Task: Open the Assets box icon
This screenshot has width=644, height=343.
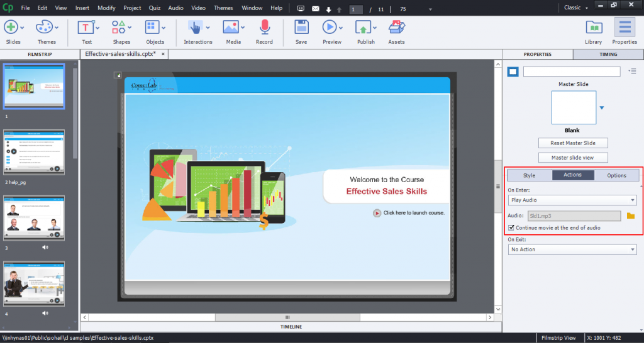Action: (396, 28)
